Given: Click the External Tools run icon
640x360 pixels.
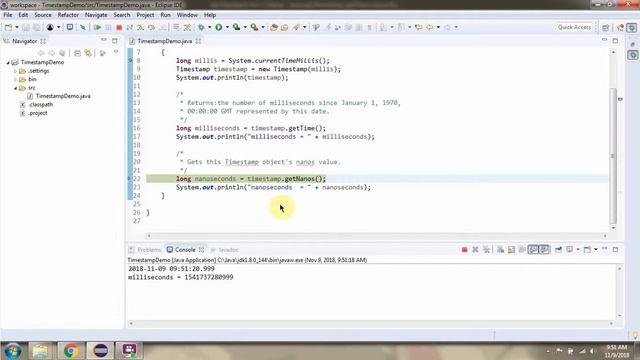Looking at the screenshot, I should tap(254, 27).
